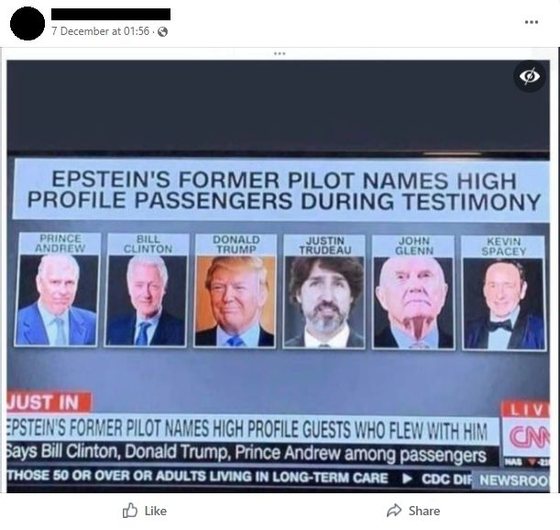The height and width of the screenshot is (530, 560).
Task: Click the Justin Trudeau portrait in image
Action: coord(324,302)
